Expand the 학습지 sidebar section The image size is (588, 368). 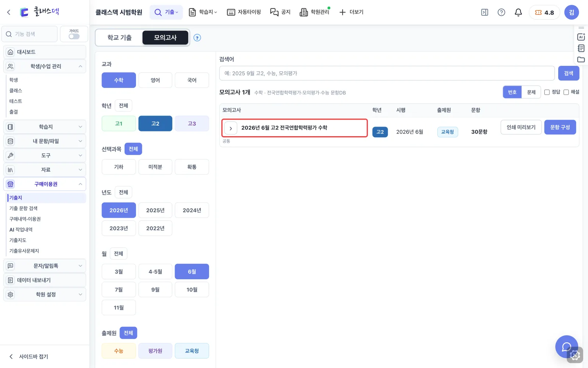[x=44, y=127]
